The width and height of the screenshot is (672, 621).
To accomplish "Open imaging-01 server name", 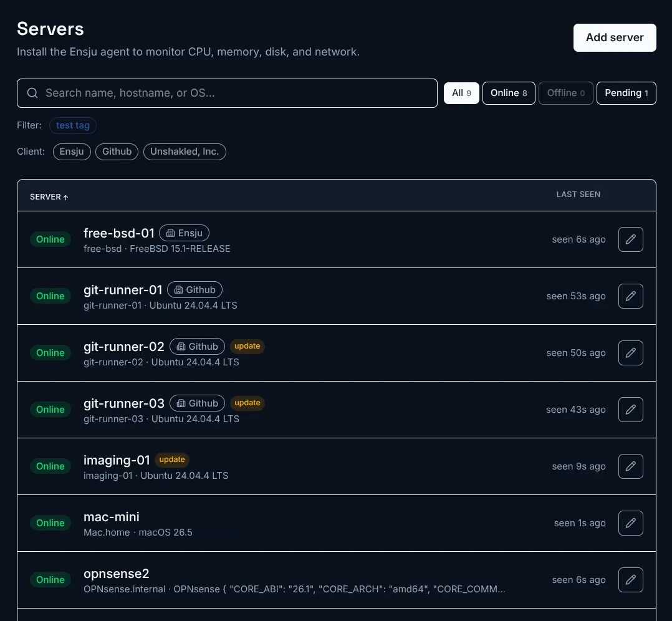I will pyautogui.click(x=117, y=460).
